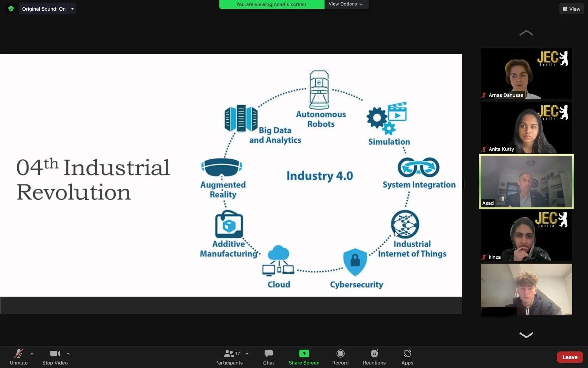Click the Industry 4.0 center text
The height and width of the screenshot is (368, 588).
pos(320,176)
